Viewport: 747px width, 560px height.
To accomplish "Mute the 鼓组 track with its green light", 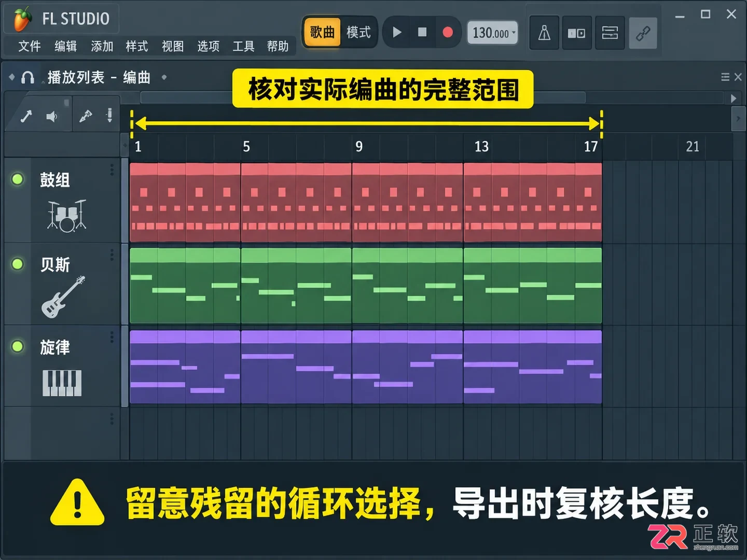I will [18, 179].
